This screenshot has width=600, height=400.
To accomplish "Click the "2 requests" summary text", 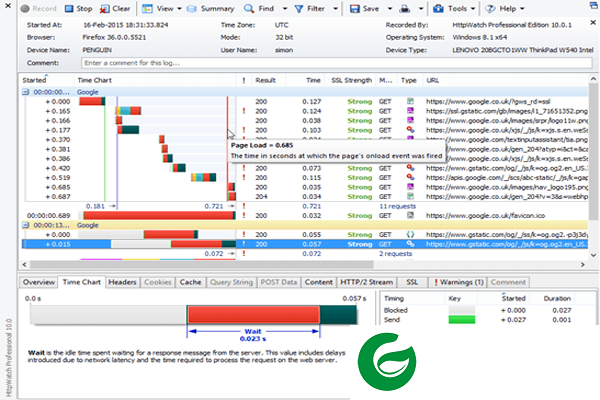I will tap(395, 253).
